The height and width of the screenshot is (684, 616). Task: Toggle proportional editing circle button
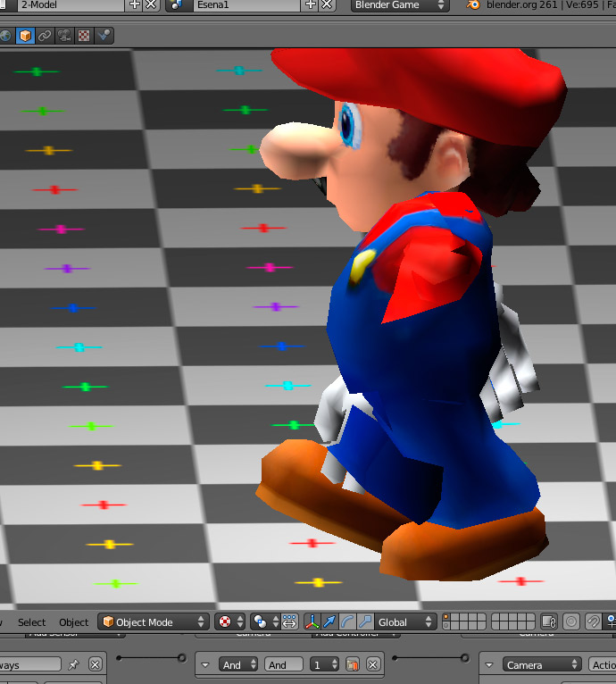[571, 621]
